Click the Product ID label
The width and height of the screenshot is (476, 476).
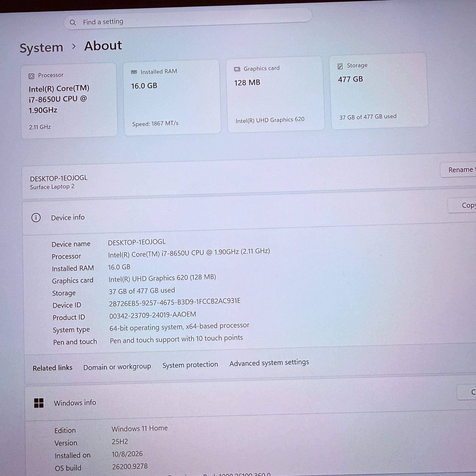(x=69, y=317)
